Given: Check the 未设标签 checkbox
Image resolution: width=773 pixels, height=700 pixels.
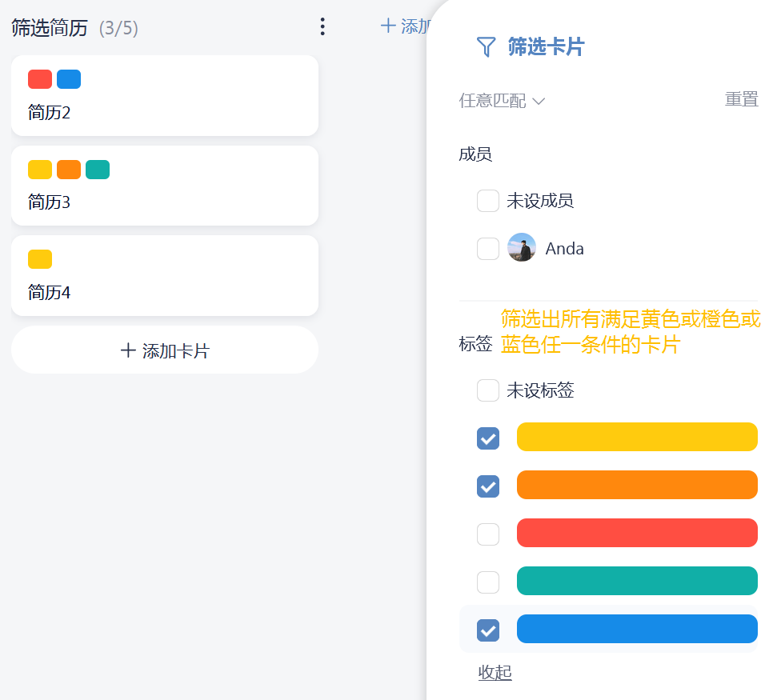Looking at the screenshot, I should point(488,390).
